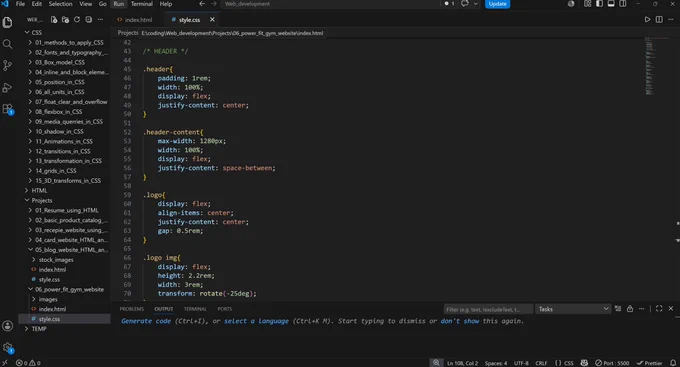Refresh the Explorer file tree
Image resolution: width=680 pixels, height=367 pixels.
[x=77, y=20]
